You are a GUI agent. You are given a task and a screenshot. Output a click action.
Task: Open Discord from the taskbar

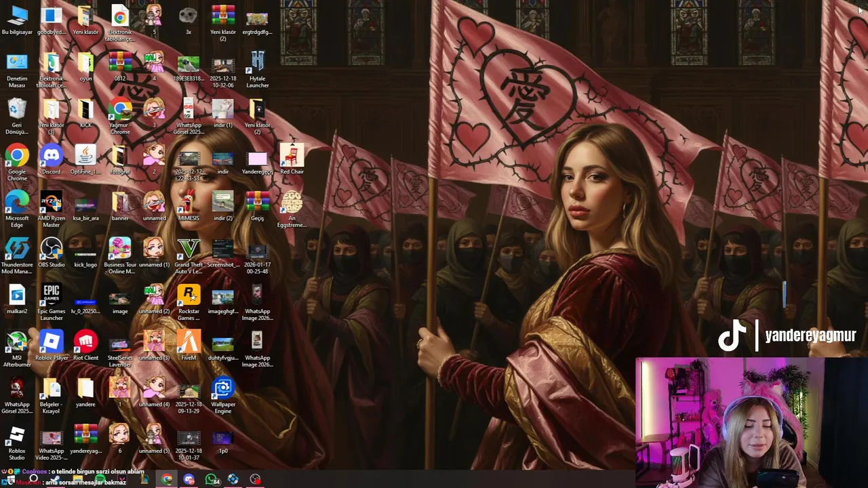coord(189,479)
